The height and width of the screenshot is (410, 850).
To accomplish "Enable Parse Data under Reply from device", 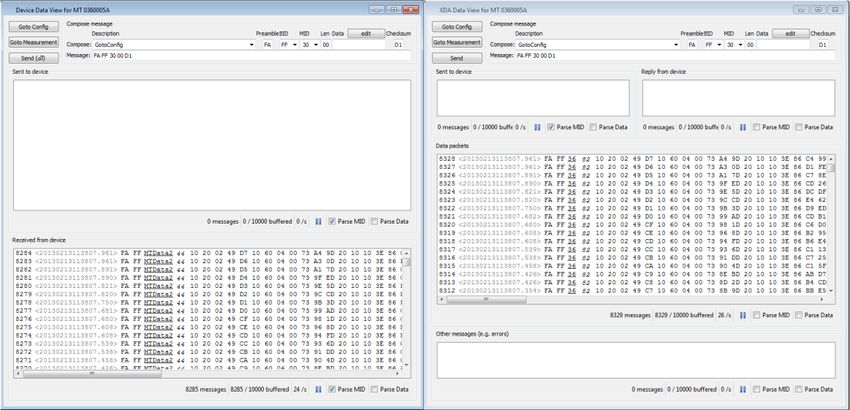I will (x=799, y=127).
